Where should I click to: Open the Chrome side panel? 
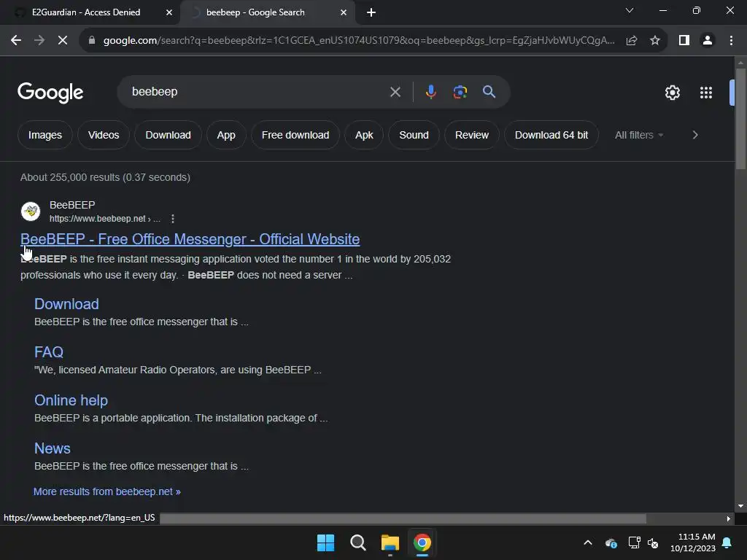pyautogui.click(x=684, y=41)
